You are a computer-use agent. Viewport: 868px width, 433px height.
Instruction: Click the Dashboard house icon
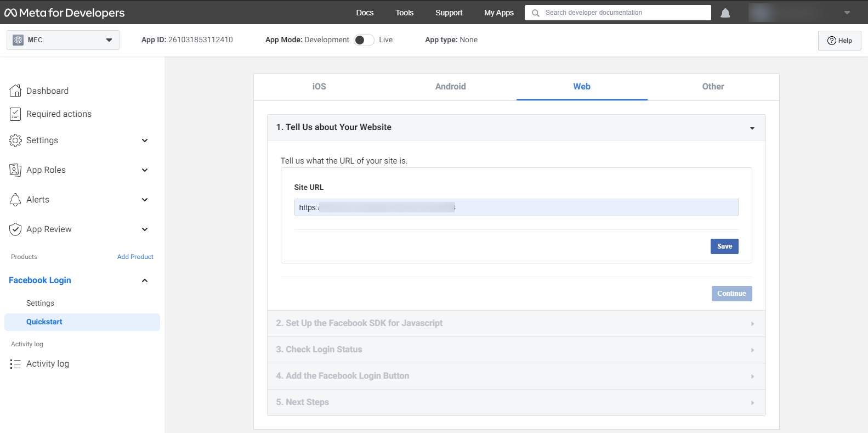pos(15,91)
